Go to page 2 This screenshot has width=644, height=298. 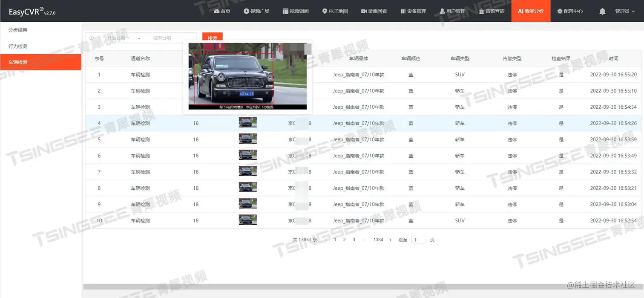coord(344,240)
